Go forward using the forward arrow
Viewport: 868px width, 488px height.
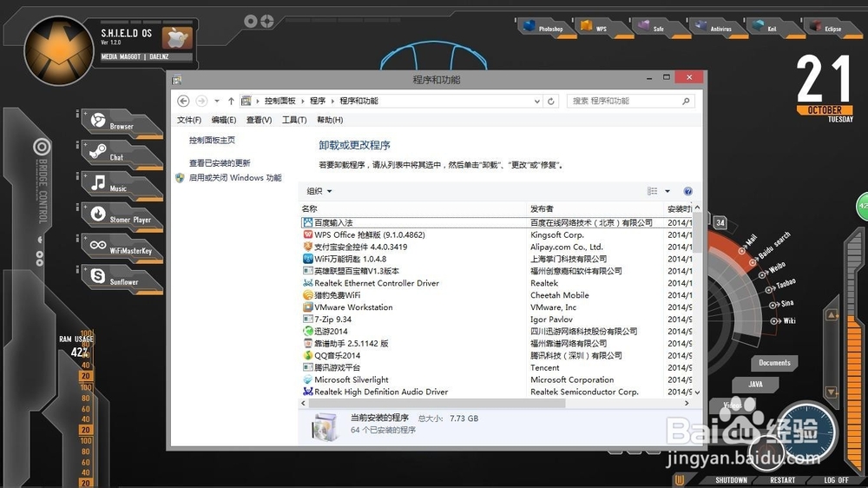coord(201,101)
